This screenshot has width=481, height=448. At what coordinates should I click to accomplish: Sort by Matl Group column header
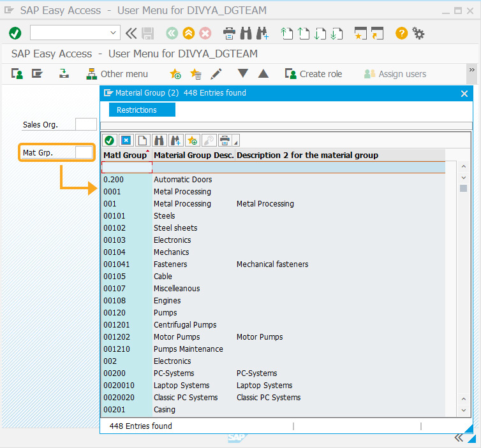127,155
